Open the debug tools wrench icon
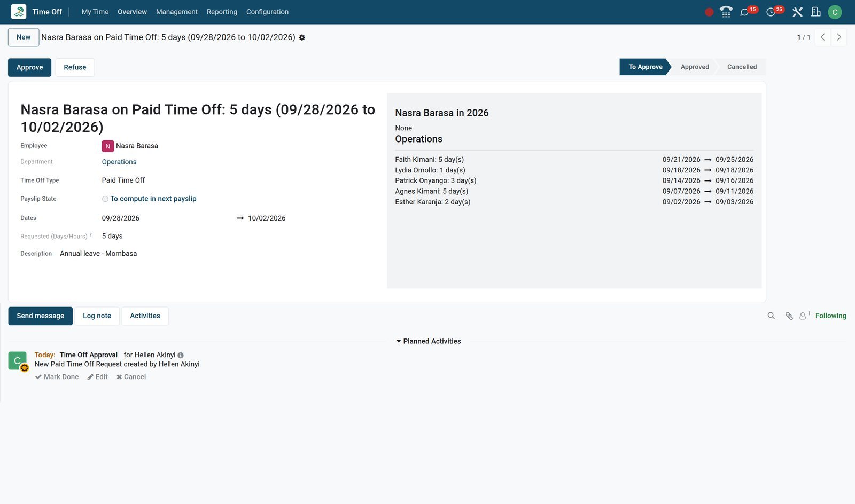This screenshot has width=855, height=504. point(797,12)
